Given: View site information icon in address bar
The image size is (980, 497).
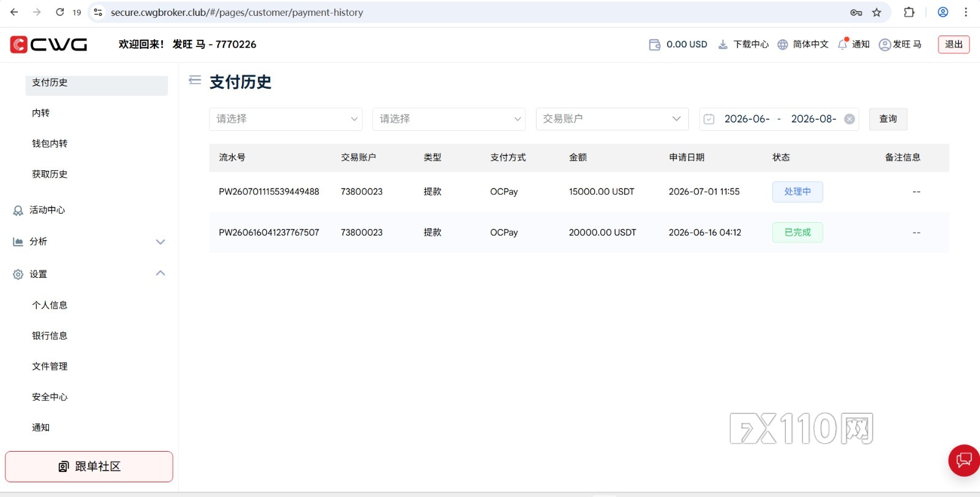Looking at the screenshot, I should coord(98,12).
